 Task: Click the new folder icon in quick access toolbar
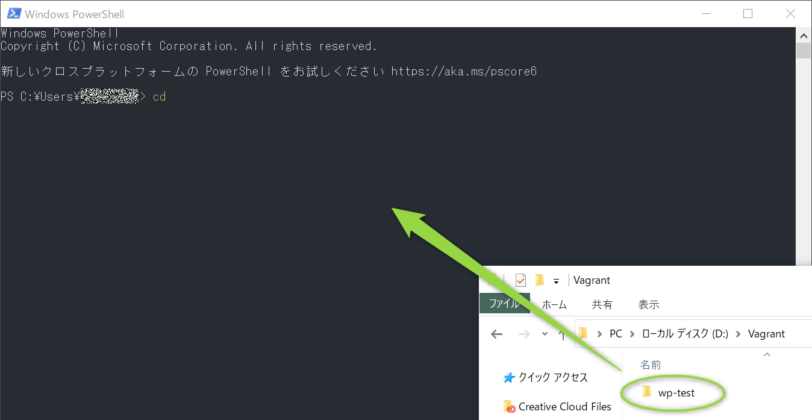point(539,281)
